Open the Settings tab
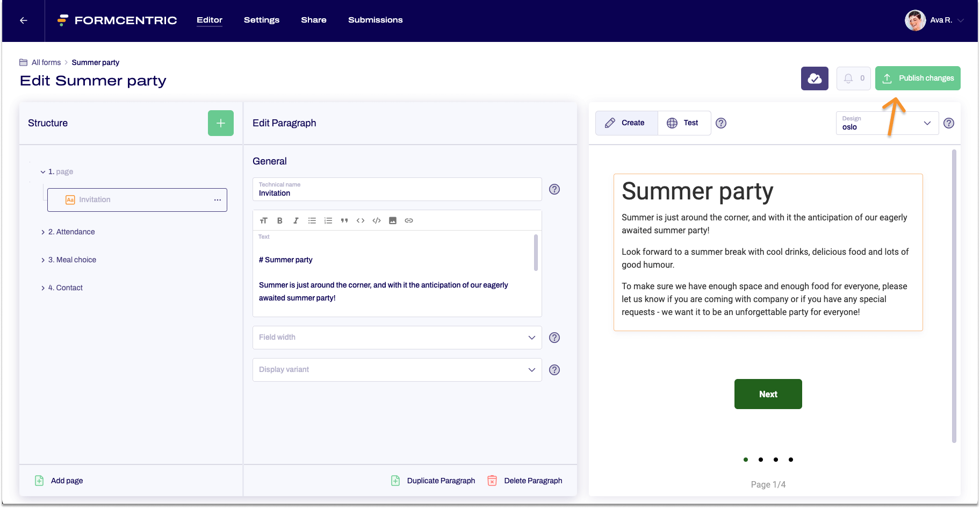 (262, 20)
